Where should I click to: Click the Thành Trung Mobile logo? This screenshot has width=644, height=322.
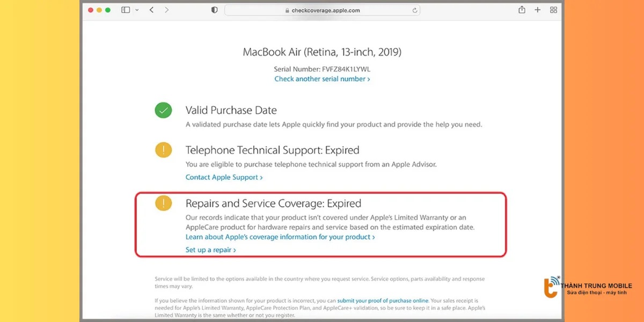551,287
